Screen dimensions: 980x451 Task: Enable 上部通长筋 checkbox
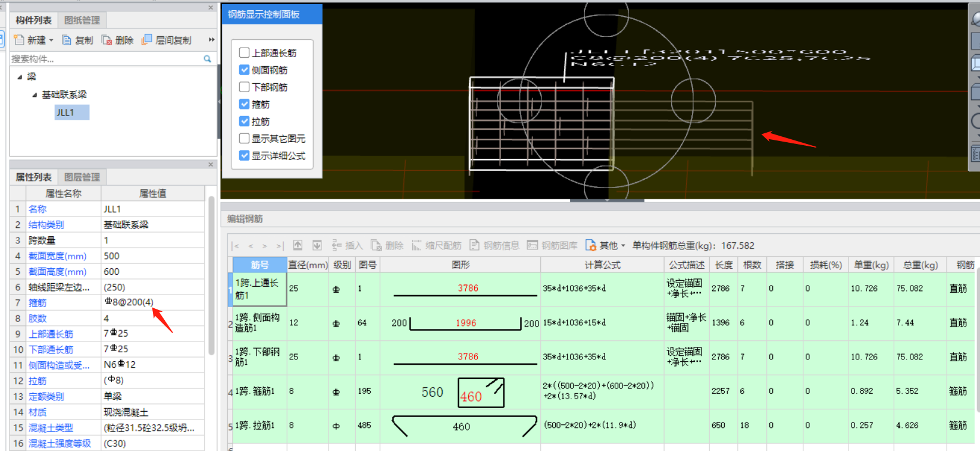point(244,52)
